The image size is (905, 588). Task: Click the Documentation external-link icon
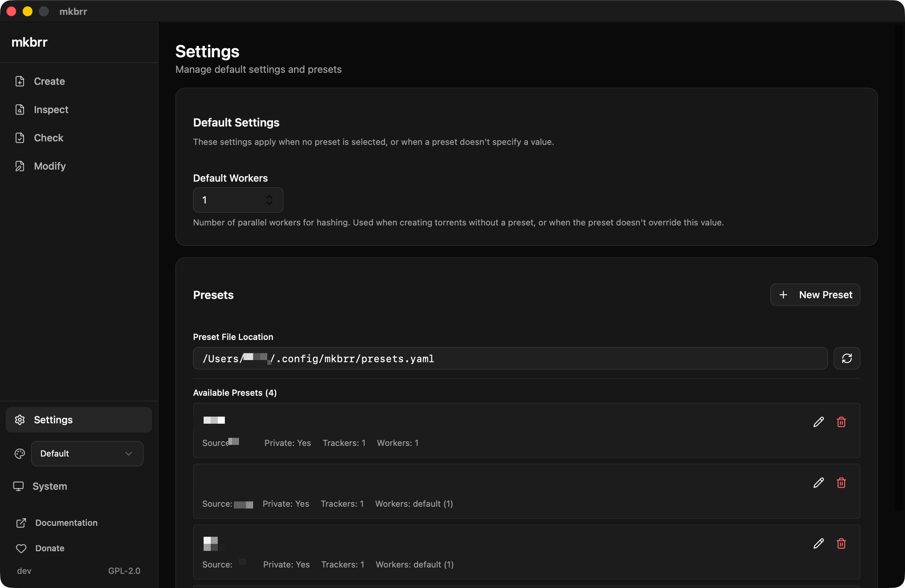[x=21, y=523]
